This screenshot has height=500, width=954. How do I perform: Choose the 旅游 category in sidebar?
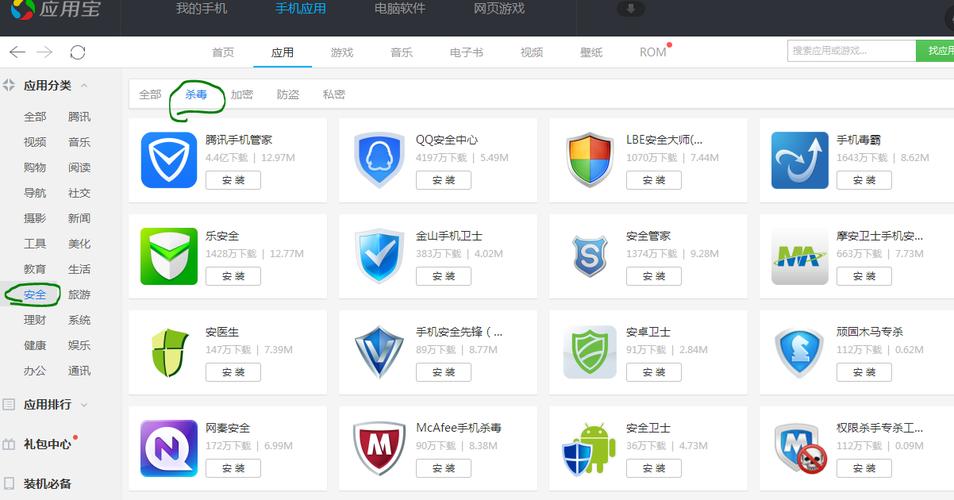point(79,295)
